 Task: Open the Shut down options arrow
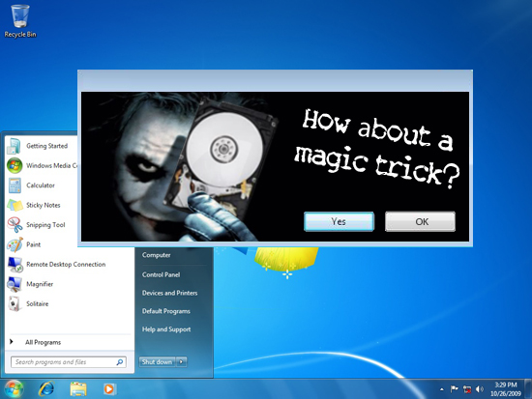pos(182,362)
